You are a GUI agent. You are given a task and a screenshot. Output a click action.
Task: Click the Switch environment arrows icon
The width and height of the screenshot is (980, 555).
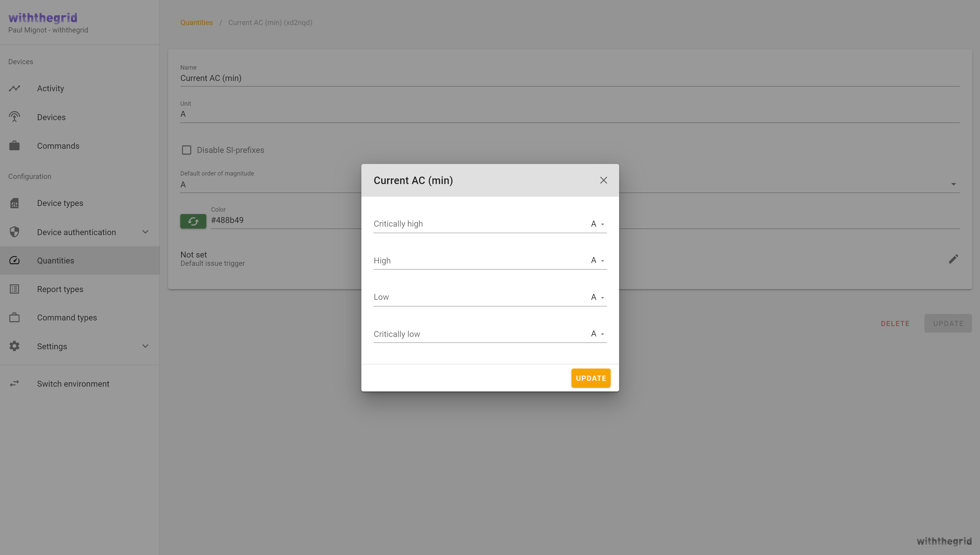(14, 384)
